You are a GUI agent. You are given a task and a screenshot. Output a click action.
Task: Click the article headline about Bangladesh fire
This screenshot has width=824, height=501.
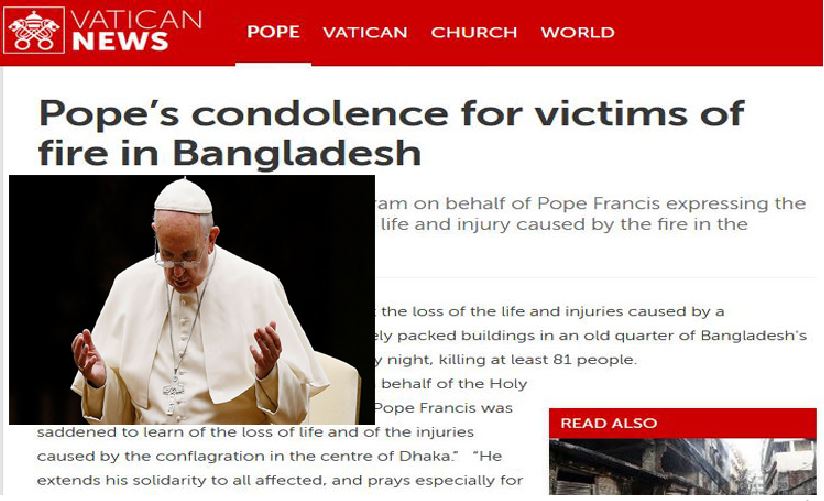point(391,132)
